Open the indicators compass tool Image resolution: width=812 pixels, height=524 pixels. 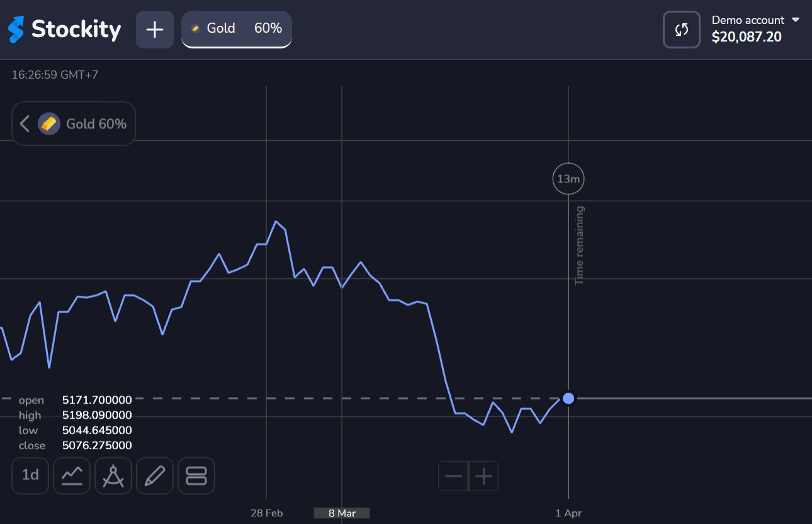point(113,476)
